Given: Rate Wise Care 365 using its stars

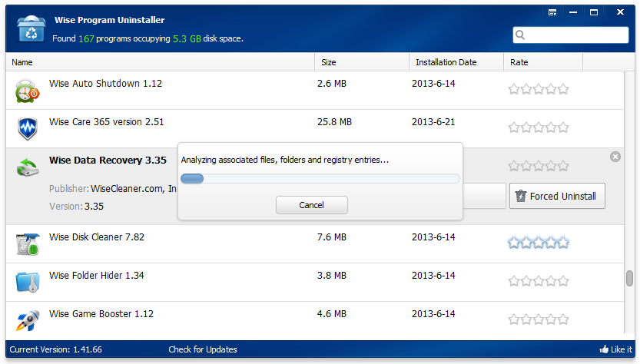Looking at the screenshot, I should (539, 127).
